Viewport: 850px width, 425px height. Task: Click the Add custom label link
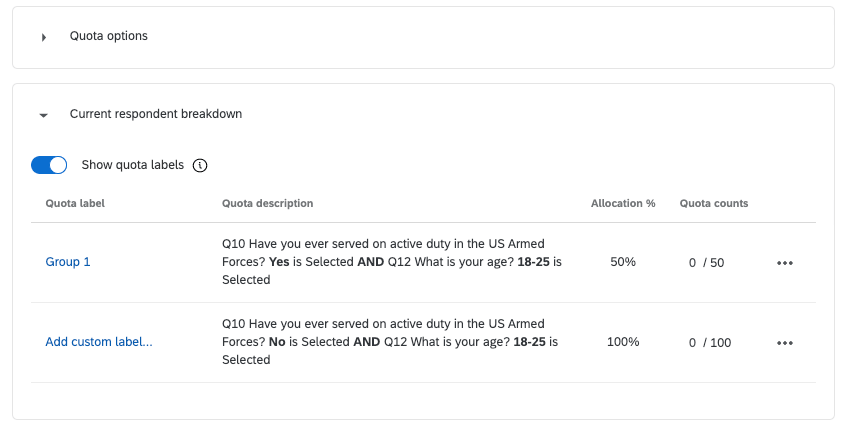coord(99,342)
